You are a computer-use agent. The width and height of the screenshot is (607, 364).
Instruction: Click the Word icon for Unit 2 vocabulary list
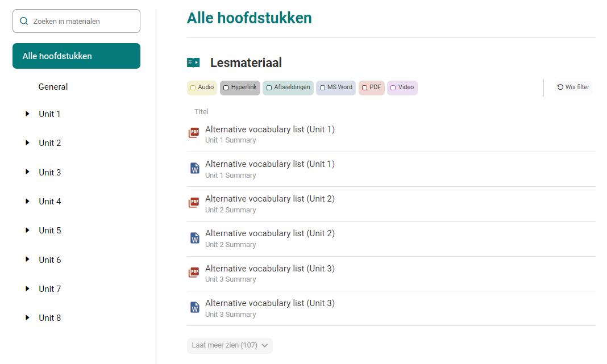[195, 238]
